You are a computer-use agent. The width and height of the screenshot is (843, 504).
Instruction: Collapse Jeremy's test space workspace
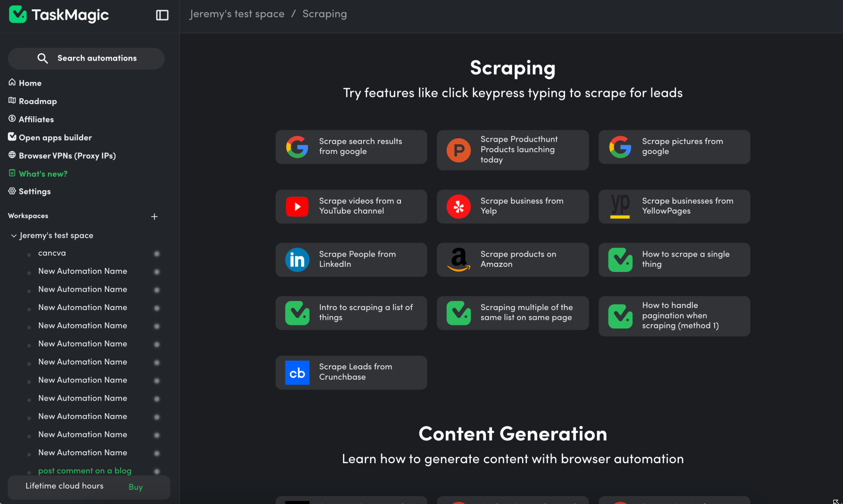tap(14, 236)
